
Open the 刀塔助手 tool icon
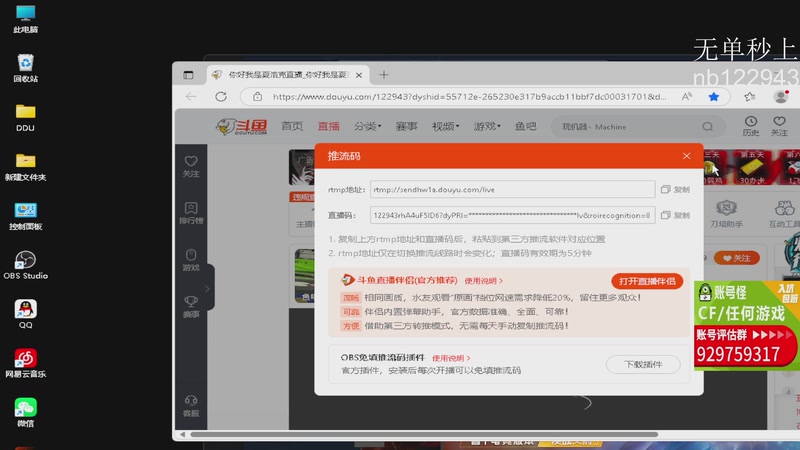point(726,213)
